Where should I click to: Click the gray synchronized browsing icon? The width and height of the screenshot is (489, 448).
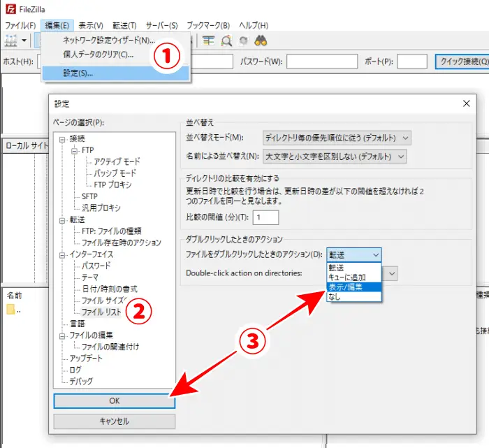pos(244,41)
